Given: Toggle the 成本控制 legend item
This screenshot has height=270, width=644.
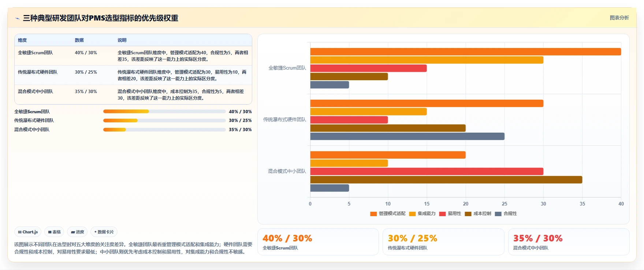Looking at the screenshot, I should [x=478, y=214].
